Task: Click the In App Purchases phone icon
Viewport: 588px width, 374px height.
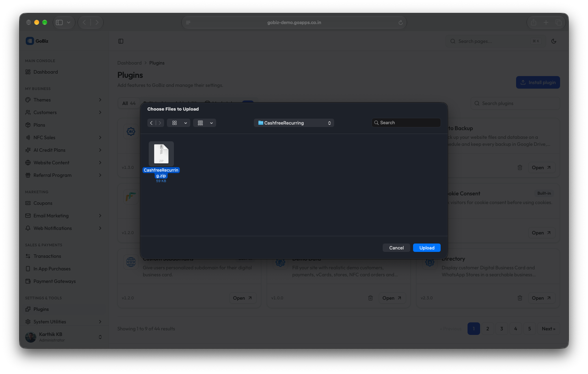Action: tap(28, 269)
